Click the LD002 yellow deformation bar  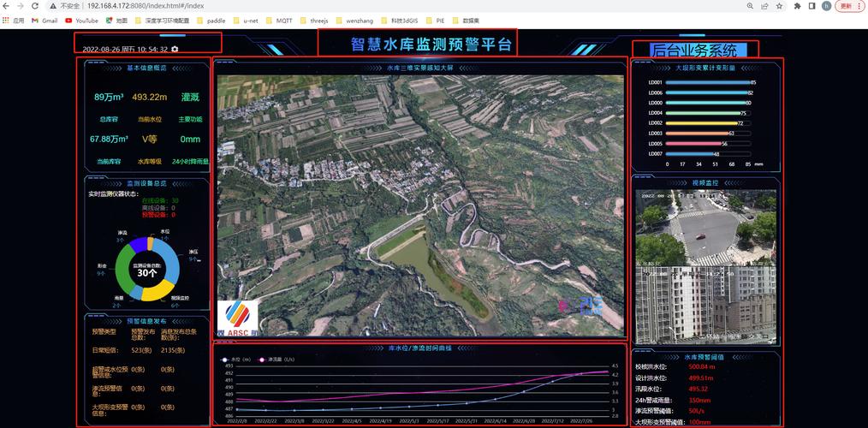point(701,123)
